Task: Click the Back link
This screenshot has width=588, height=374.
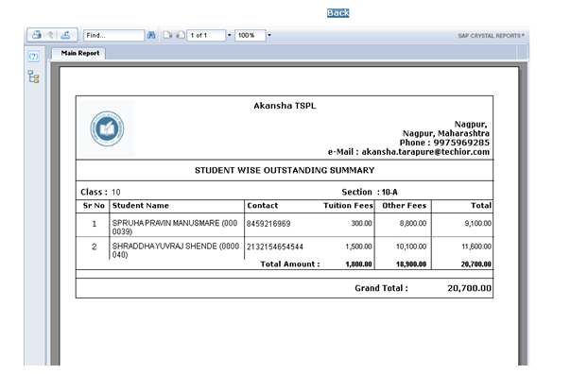Action: click(337, 13)
